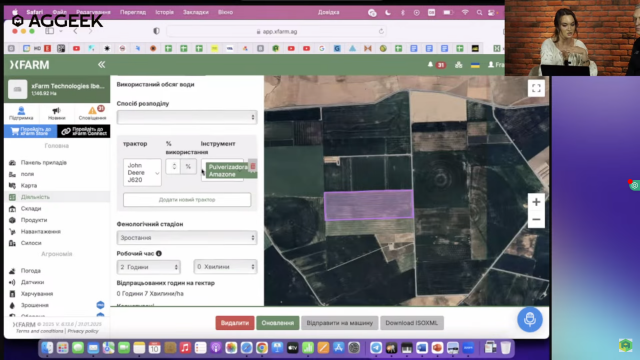Click Додати новий трактор button
The width and height of the screenshot is (640, 360).
(x=187, y=200)
